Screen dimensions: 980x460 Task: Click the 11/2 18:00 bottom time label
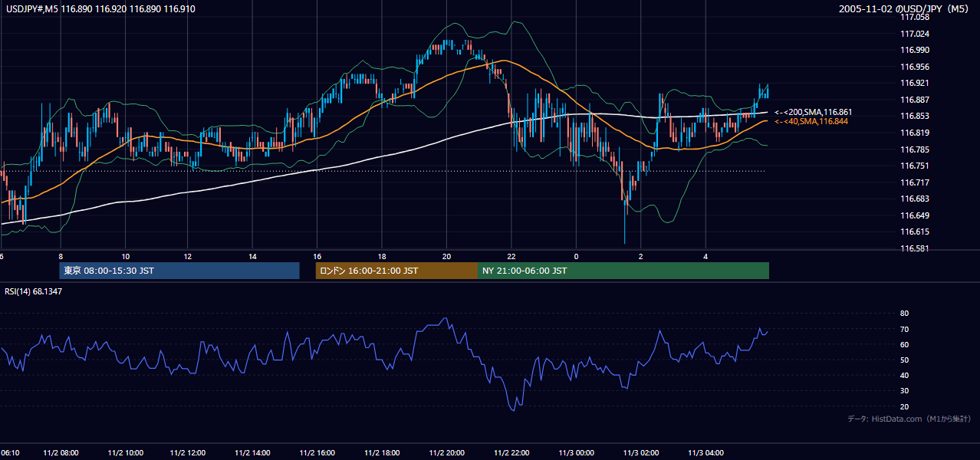pyautogui.click(x=382, y=453)
